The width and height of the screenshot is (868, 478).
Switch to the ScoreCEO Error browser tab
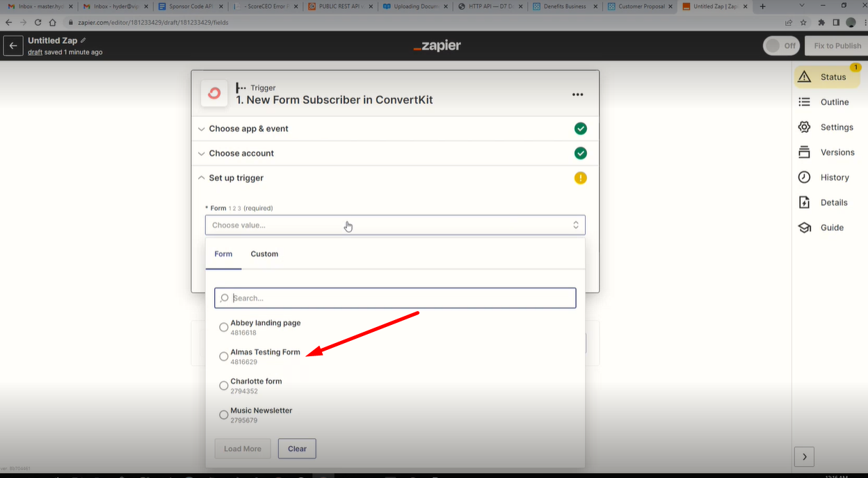pos(266,6)
